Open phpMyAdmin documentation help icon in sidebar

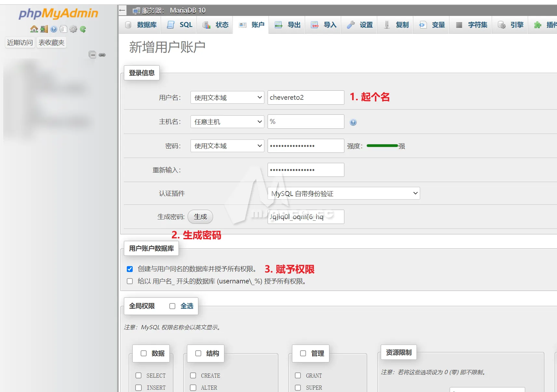54,29
